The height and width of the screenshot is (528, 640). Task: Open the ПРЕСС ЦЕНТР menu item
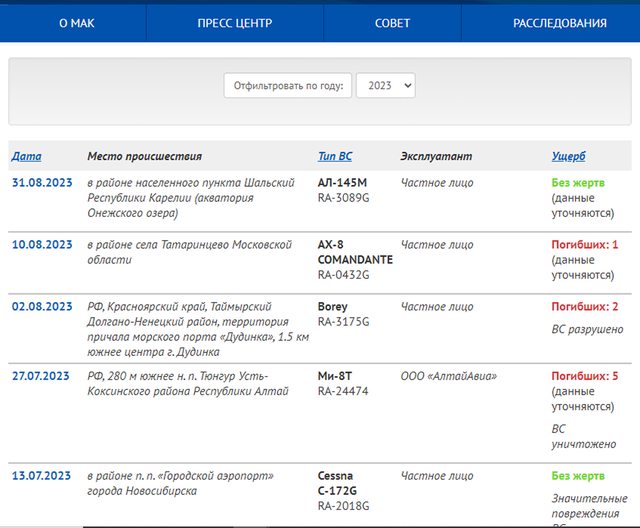coord(235,23)
